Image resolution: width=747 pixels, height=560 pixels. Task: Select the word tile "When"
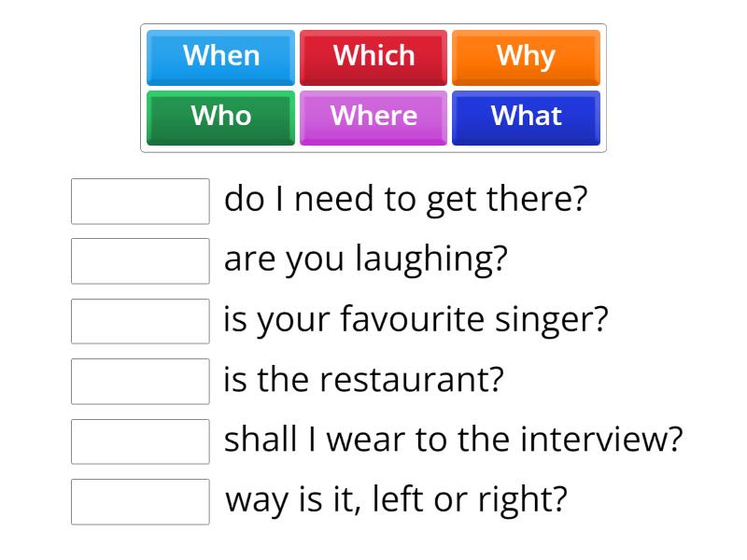220,56
